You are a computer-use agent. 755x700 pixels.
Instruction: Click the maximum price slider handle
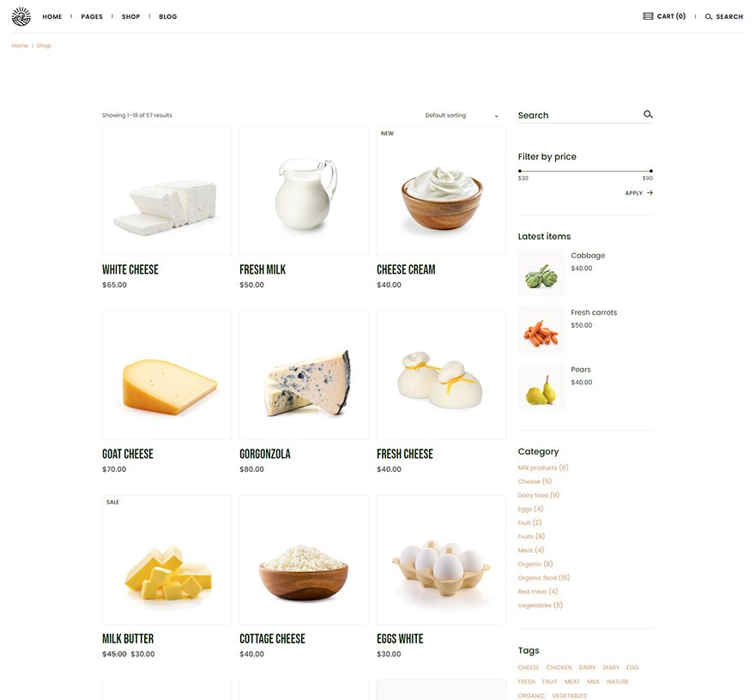click(651, 171)
